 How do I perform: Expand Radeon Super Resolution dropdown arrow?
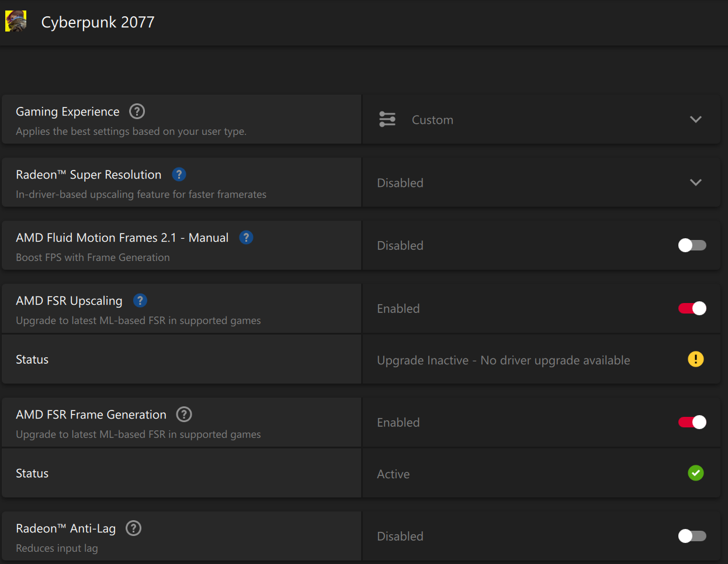pyautogui.click(x=695, y=182)
